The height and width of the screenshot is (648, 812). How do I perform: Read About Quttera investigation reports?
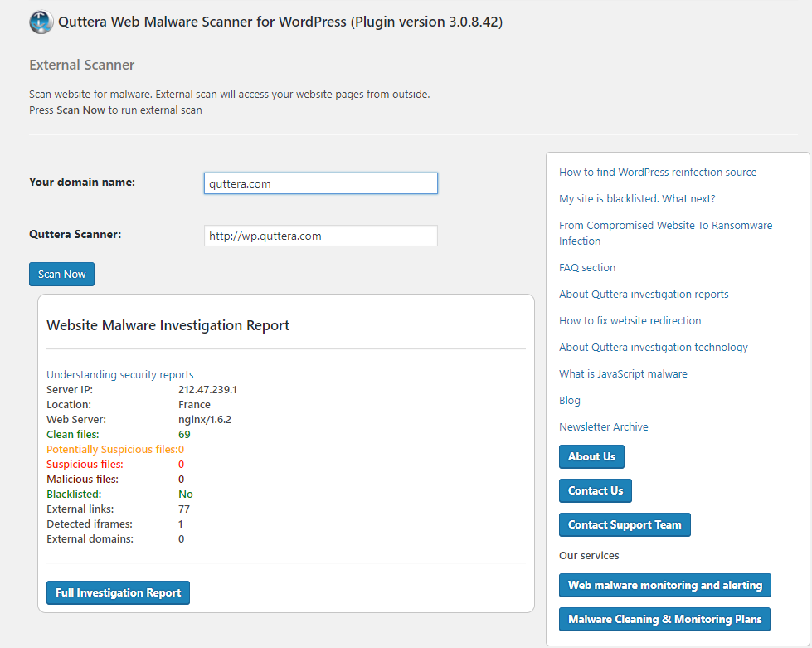click(644, 294)
